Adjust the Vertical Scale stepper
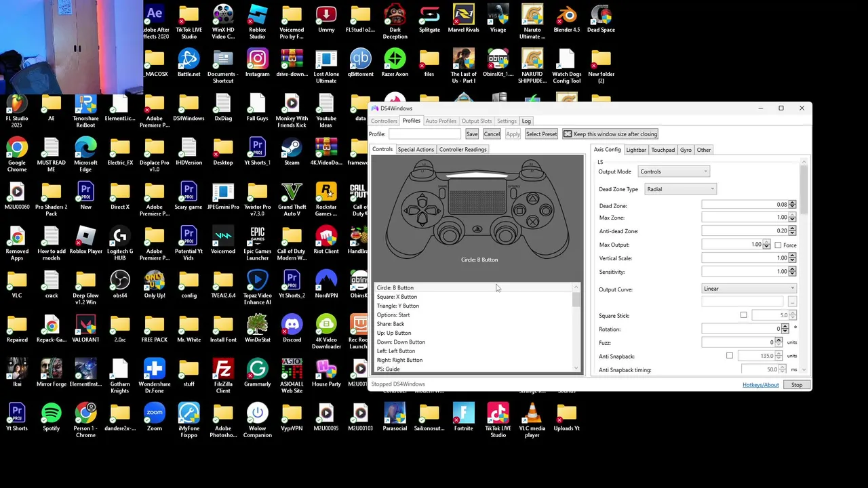 [792, 258]
